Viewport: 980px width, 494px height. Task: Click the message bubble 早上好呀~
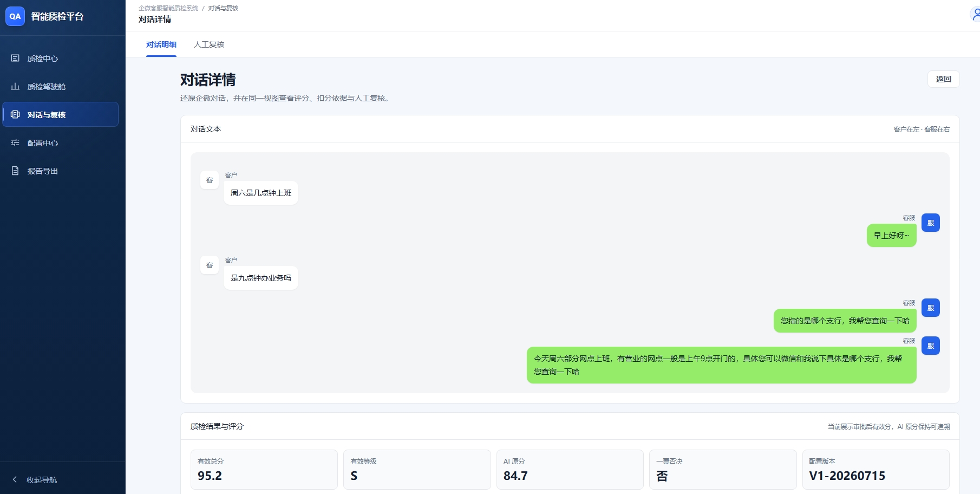tap(892, 236)
